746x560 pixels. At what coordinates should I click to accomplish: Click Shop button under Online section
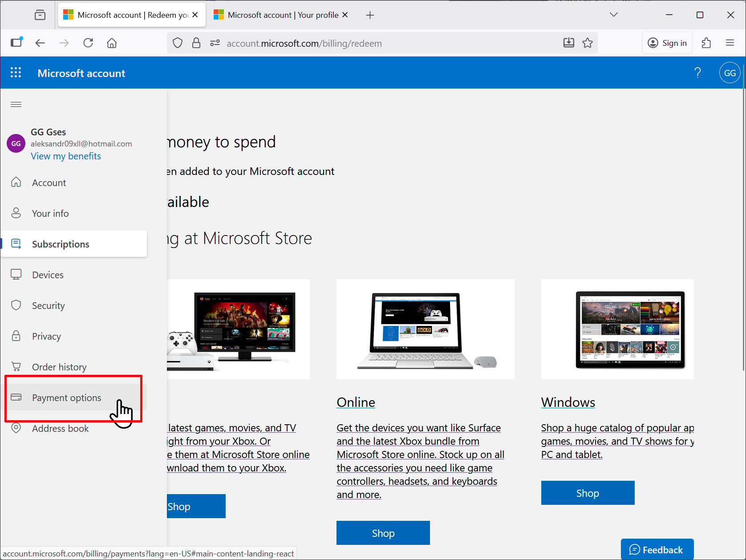pyautogui.click(x=383, y=533)
